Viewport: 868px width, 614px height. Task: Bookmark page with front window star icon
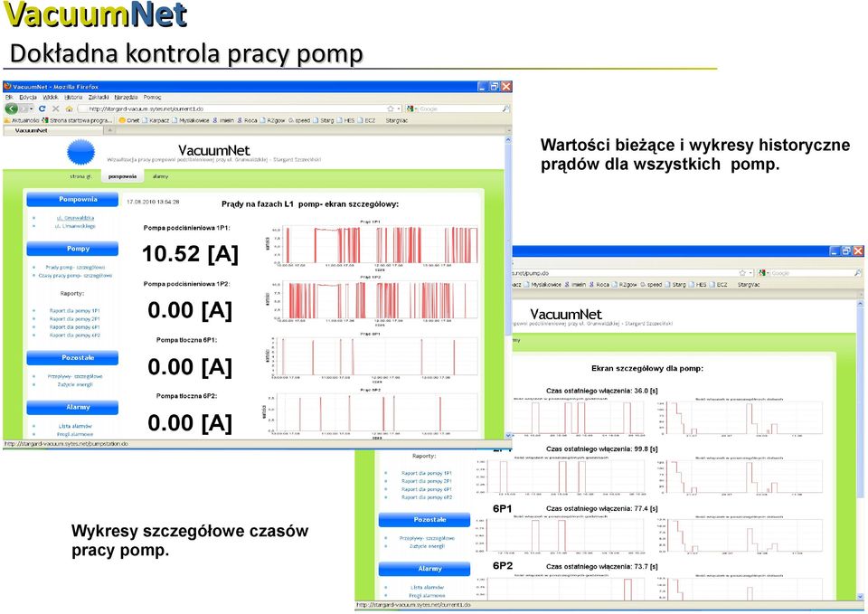[391, 109]
